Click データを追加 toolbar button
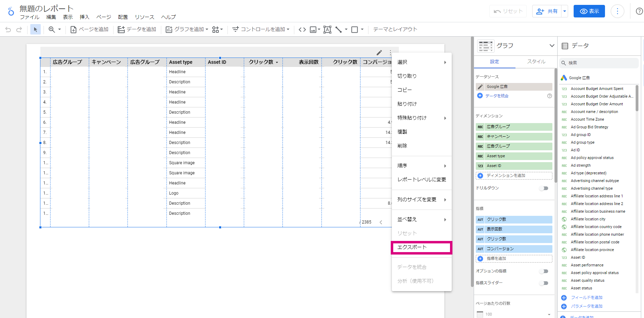The width and height of the screenshot is (644, 318). [137, 30]
